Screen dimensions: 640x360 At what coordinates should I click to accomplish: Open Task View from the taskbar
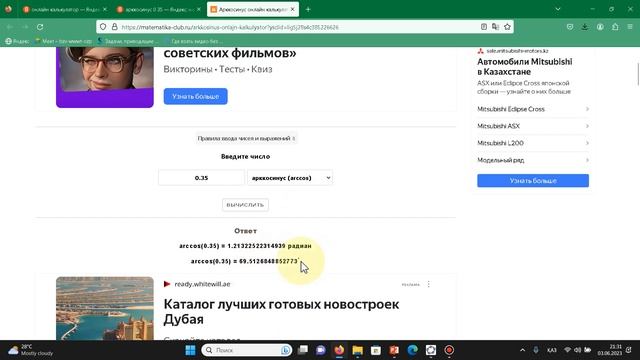[x=303, y=350]
